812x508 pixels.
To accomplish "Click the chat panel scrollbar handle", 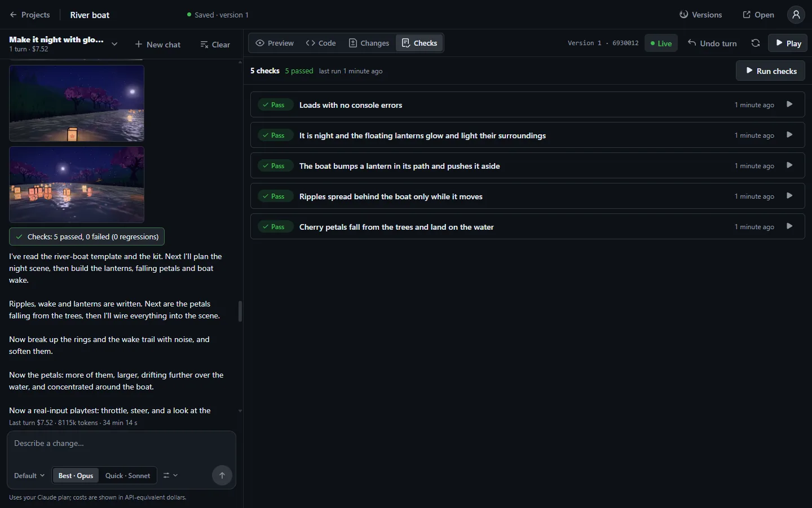I will point(240,311).
